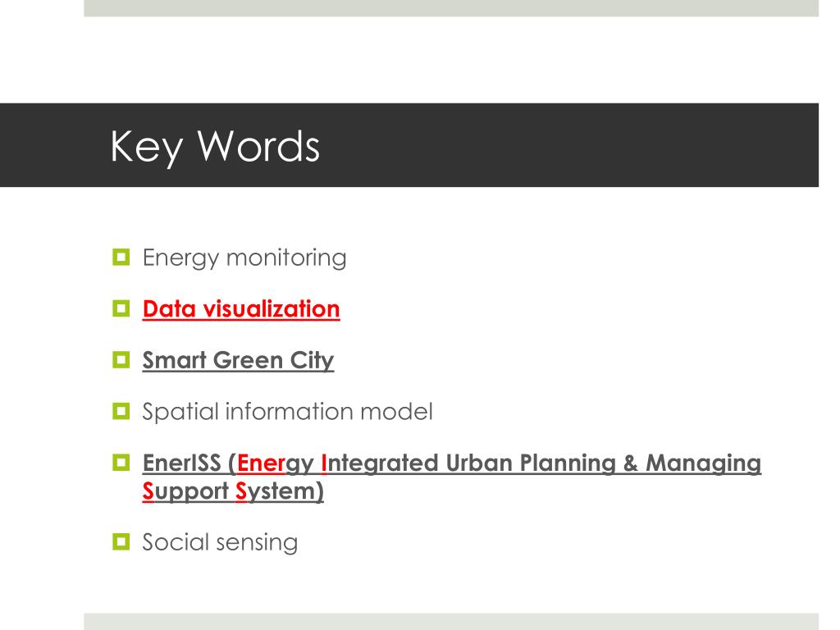
Task: Click the green bullet beside Data visualization
Action: [x=121, y=308]
